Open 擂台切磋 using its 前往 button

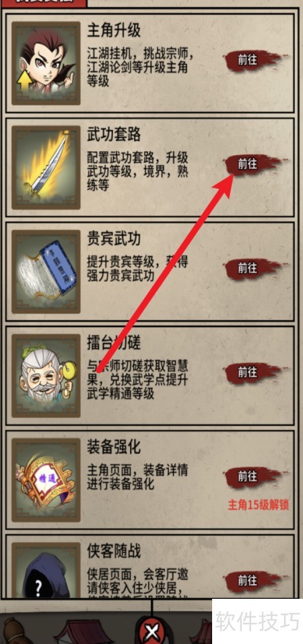click(x=248, y=372)
